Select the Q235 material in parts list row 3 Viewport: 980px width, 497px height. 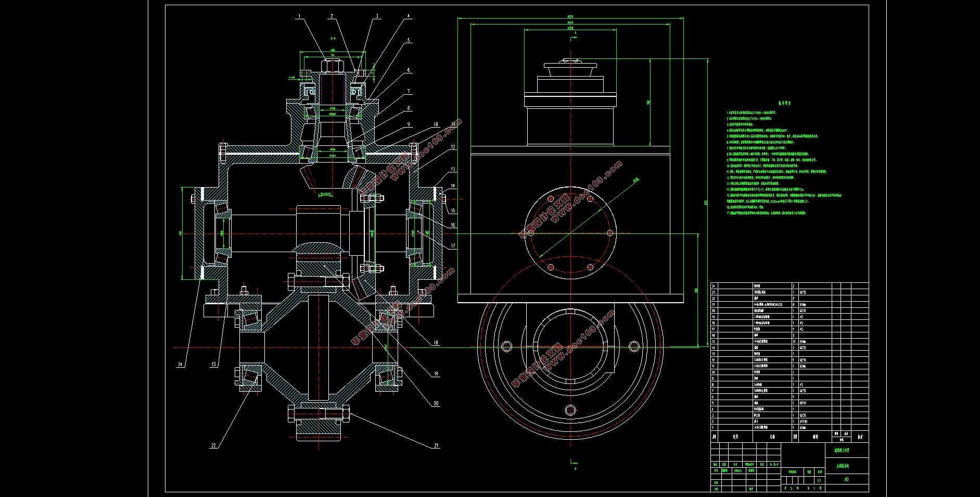[803, 415]
